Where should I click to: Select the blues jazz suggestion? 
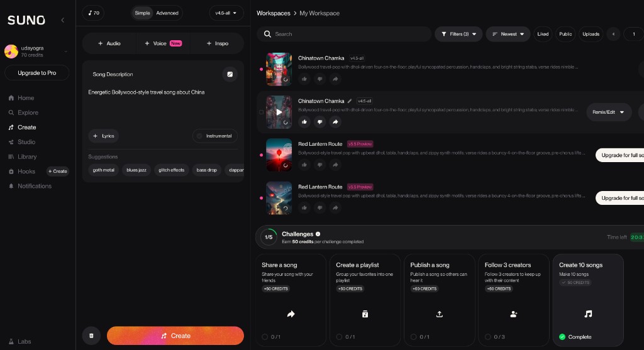click(x=136, y=170)
